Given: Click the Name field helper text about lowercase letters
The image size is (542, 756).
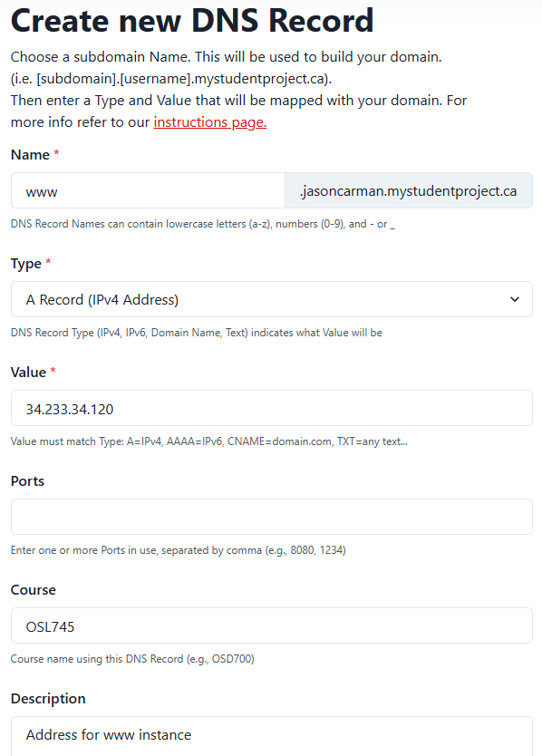Looking at the screenshot, I should tap(201, 224).
